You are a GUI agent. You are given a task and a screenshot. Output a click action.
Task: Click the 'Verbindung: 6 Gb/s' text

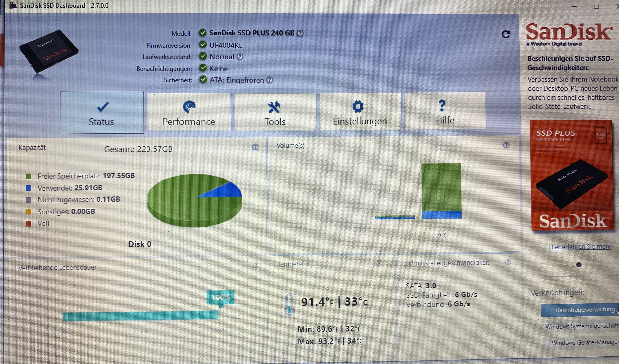[x=438, y=304]
